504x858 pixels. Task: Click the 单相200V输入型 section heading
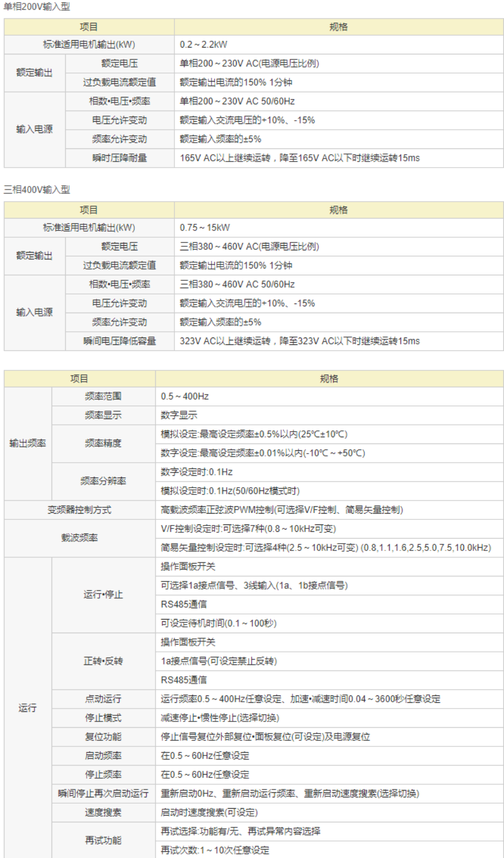coord(37,7)
